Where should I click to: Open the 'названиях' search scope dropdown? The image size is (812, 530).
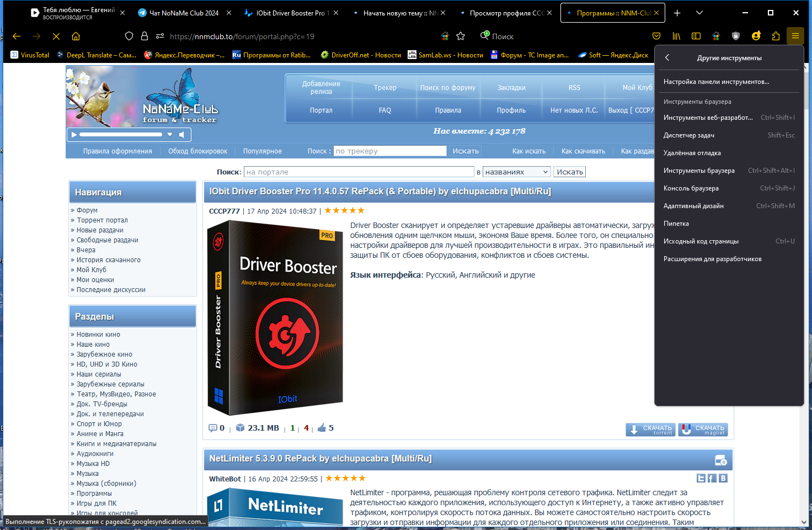coord(517,172)
